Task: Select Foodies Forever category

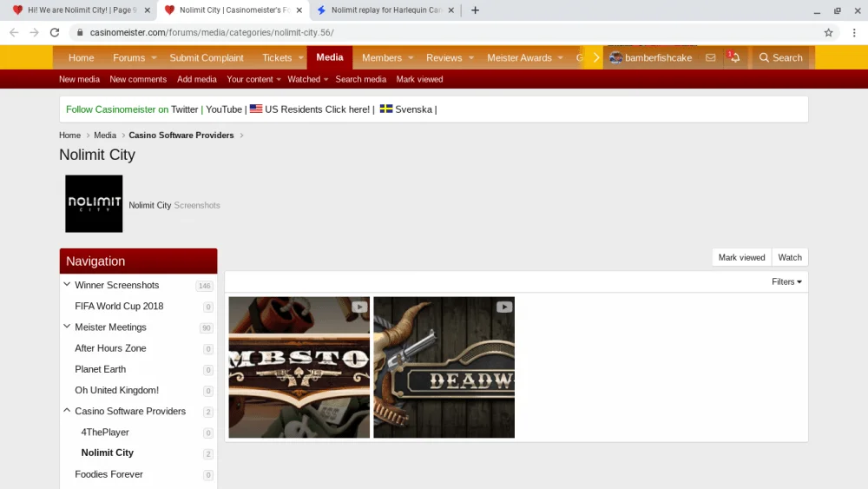Action: 108,474
